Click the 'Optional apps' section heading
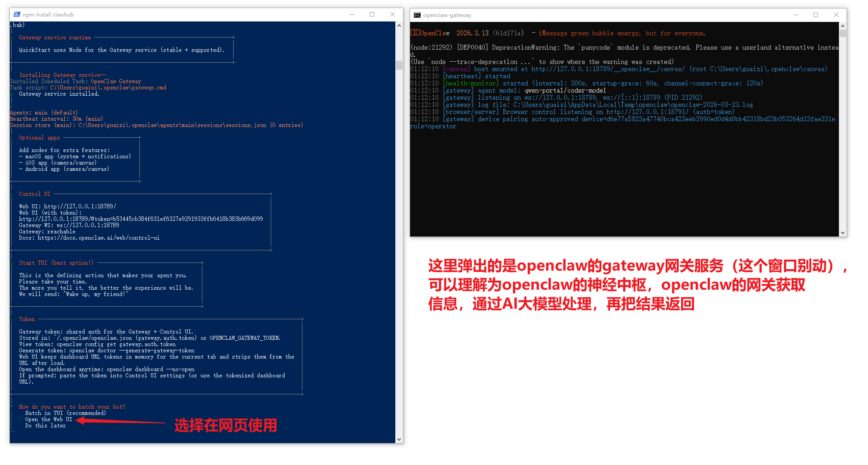868x465 pixels. tap(39, 138)
